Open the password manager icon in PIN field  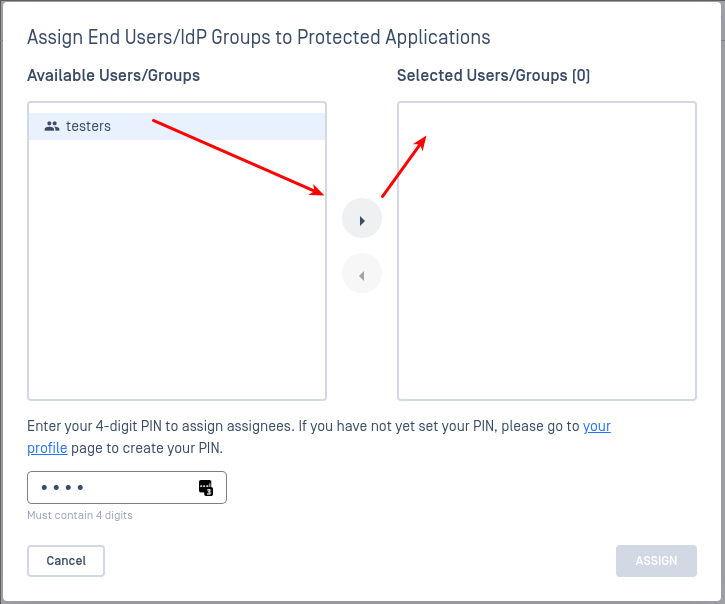[x=206, y=487]
